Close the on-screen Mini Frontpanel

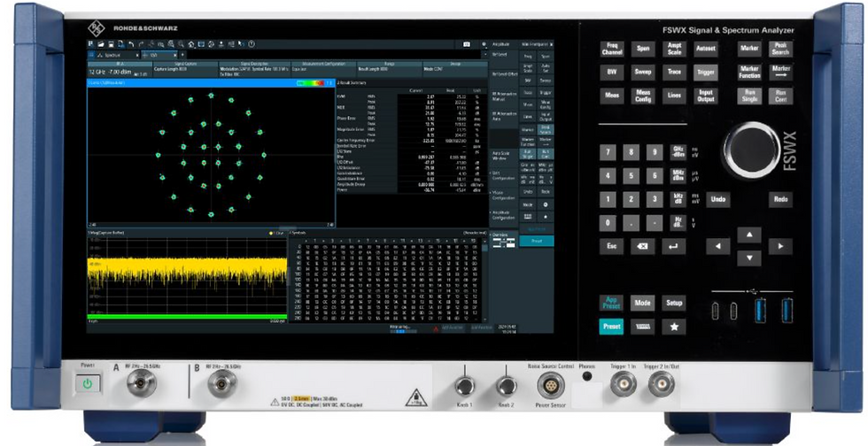coord(551,44)
